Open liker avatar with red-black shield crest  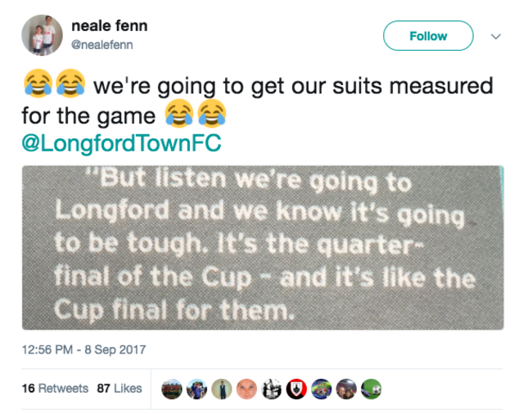296,389
